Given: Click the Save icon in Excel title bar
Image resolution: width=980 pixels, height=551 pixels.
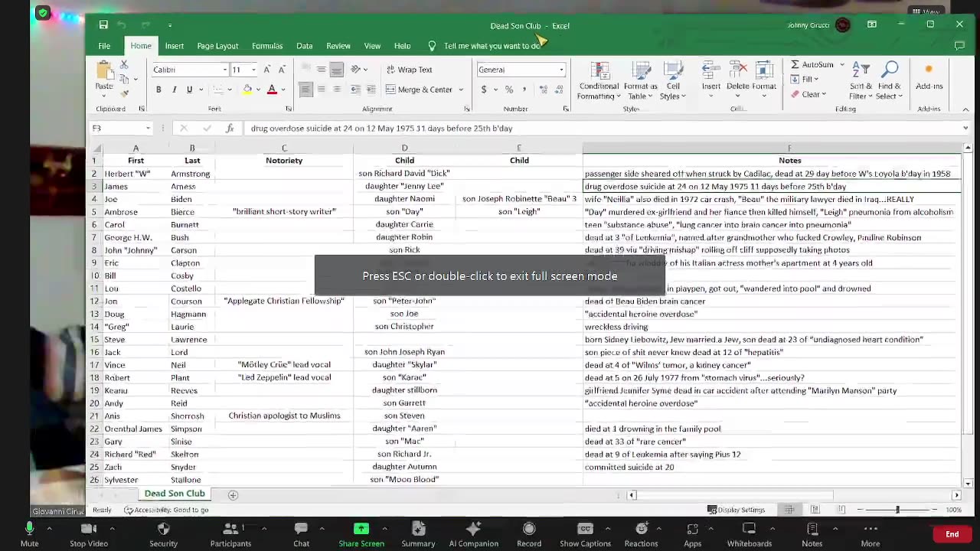Looking at the screenshot, I should [x=103, y=25].
